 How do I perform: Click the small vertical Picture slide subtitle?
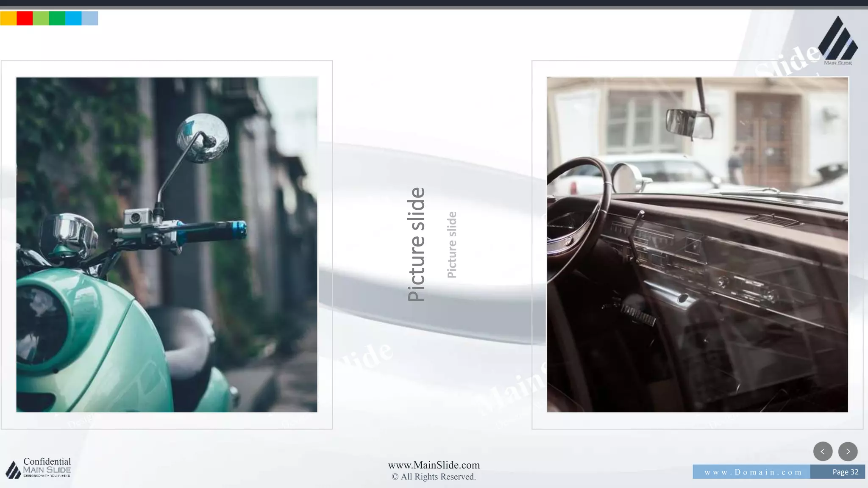[452, 244]
